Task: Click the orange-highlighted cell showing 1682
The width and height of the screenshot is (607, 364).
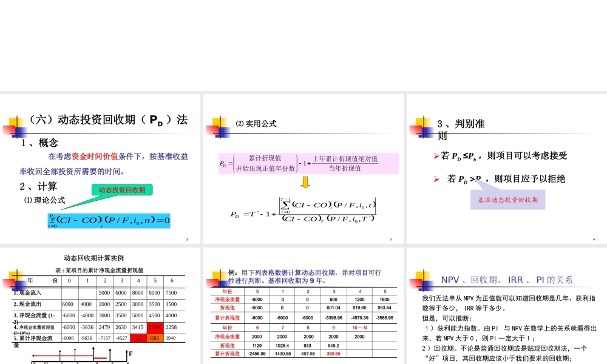Action: tap(154, 338)
